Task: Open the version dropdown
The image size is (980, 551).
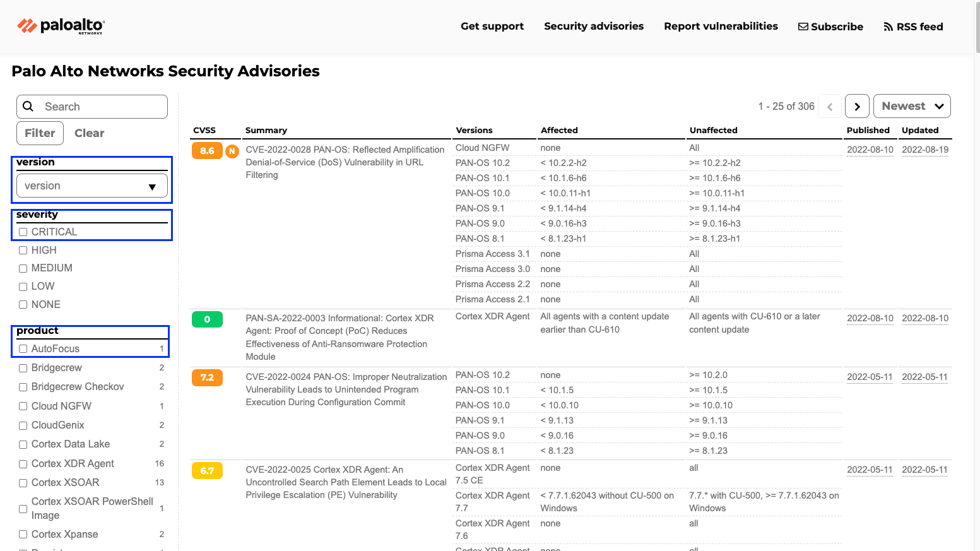Action: (x=92, y=186)
